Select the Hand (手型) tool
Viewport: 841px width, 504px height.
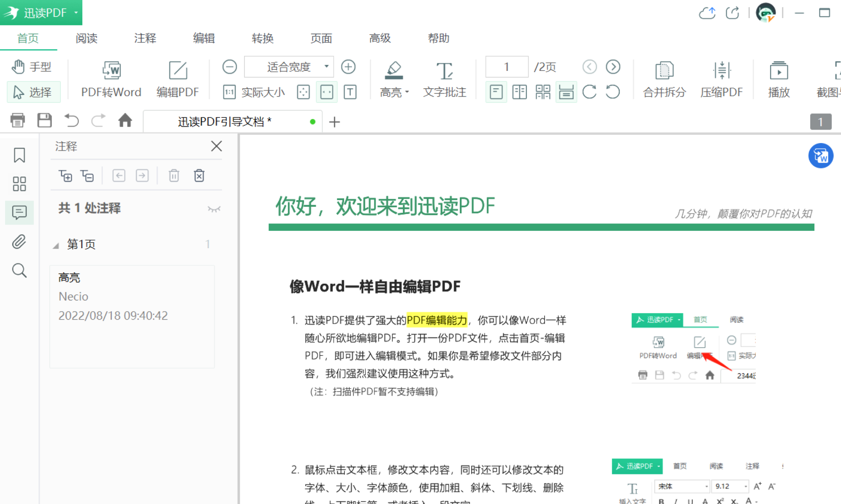[x=32, y=67]
